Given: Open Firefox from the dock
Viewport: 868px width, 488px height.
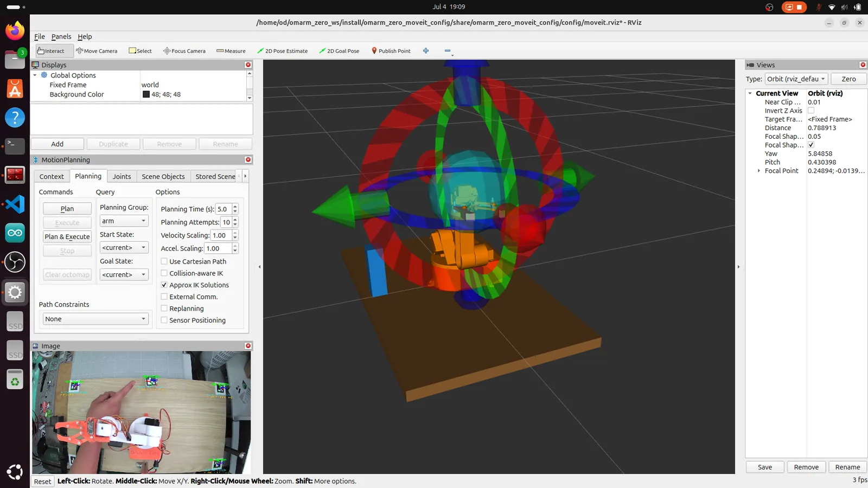Looking at the screenshot, I should (15, 30).
